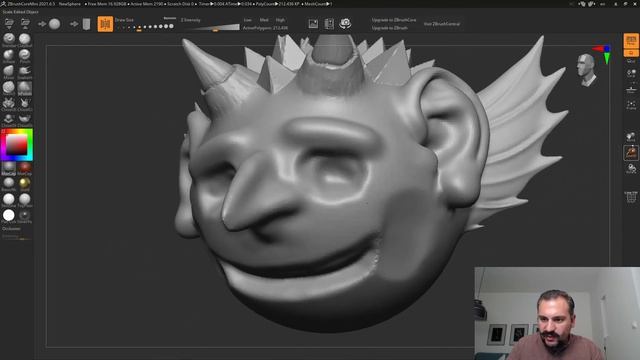
Task: Choose the SkinShade material sphere
Action: click(x=9, y=199)
